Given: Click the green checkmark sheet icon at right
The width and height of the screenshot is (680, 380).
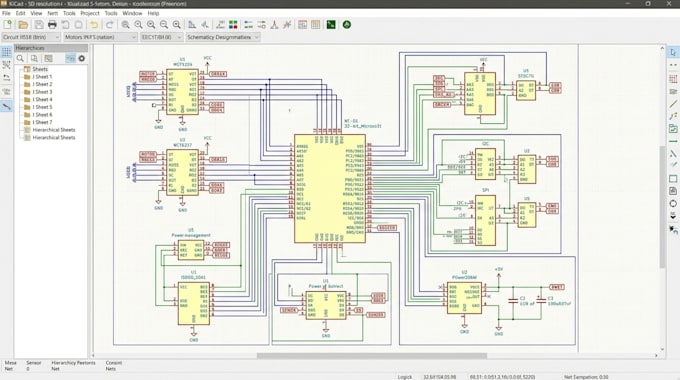Looking at the screenshot, I should click(x=673, y=128).
